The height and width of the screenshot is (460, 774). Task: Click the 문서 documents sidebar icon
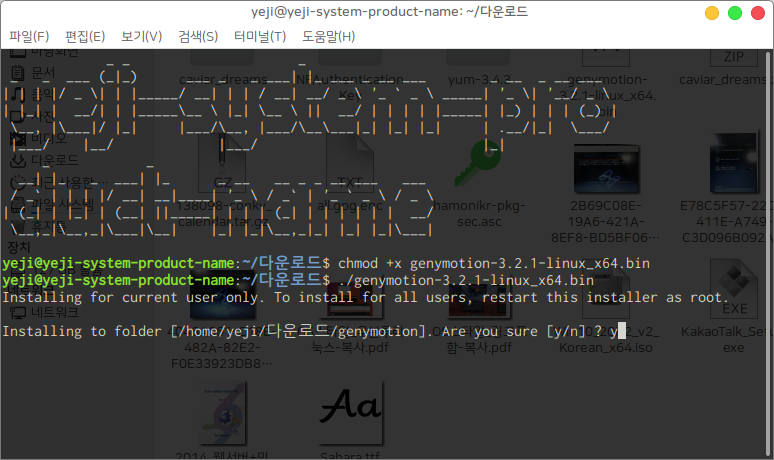[17, 72]
